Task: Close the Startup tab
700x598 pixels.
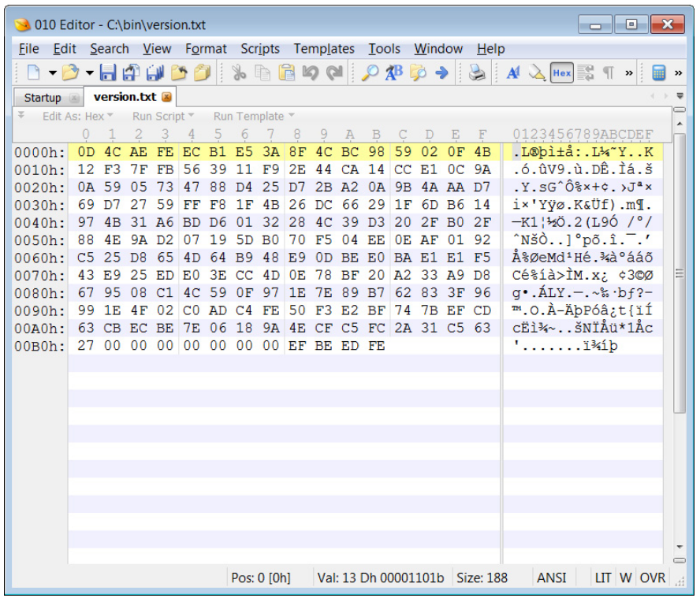Action: 74,98
